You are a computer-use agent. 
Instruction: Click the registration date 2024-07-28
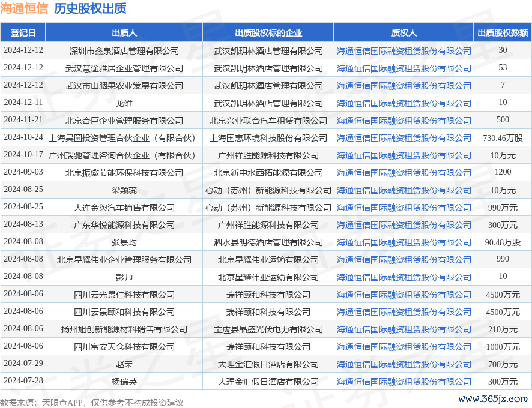pos(23,380)
